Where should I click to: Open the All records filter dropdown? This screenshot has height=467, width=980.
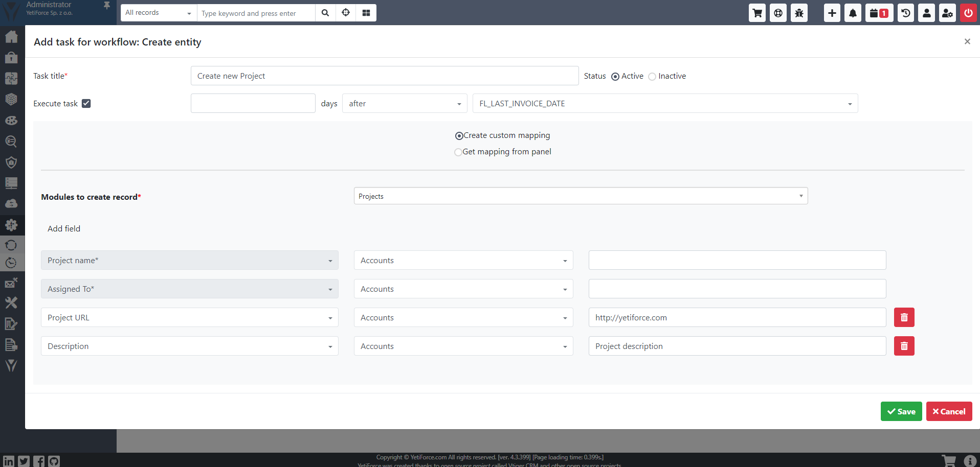tap(158, 12)
